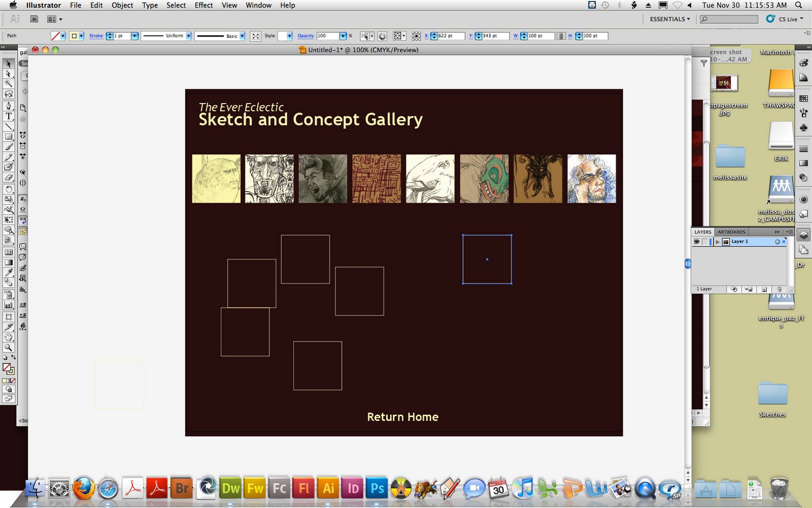The image size is (812, 508).
Task: Open the fill color swatch dropdown arrow
Action: [63, 36]
